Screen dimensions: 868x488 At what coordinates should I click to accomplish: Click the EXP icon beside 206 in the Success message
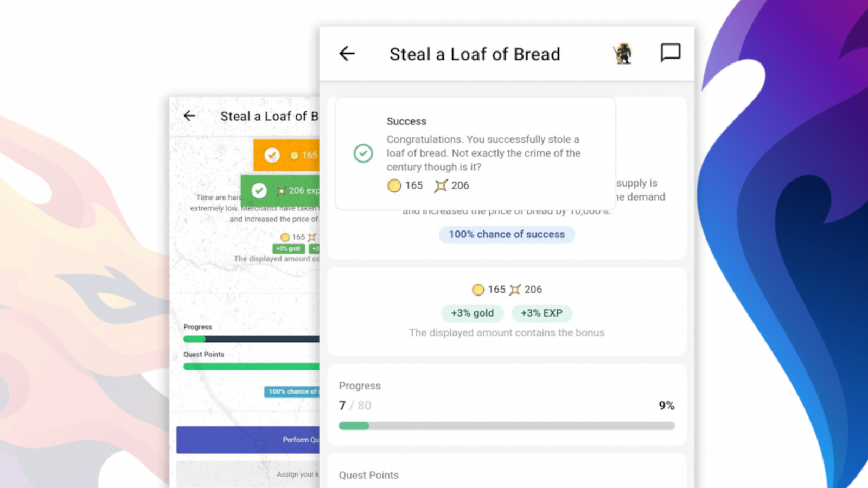pyautogui.click(x=441, y=186)
